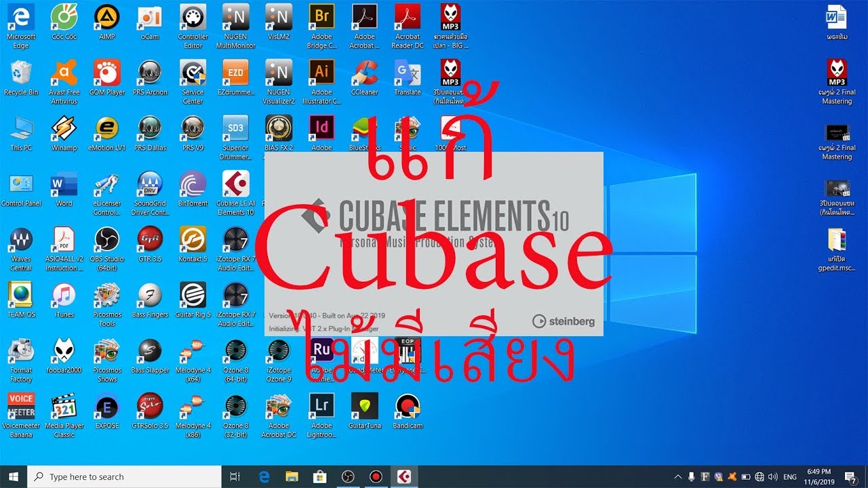Launch Kontakt 5 from the desktop

(x=193, y=243)
